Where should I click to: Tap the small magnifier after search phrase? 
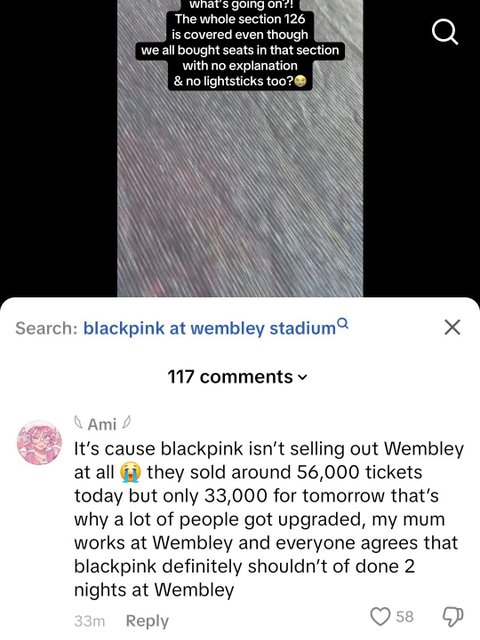click(343, 324)
